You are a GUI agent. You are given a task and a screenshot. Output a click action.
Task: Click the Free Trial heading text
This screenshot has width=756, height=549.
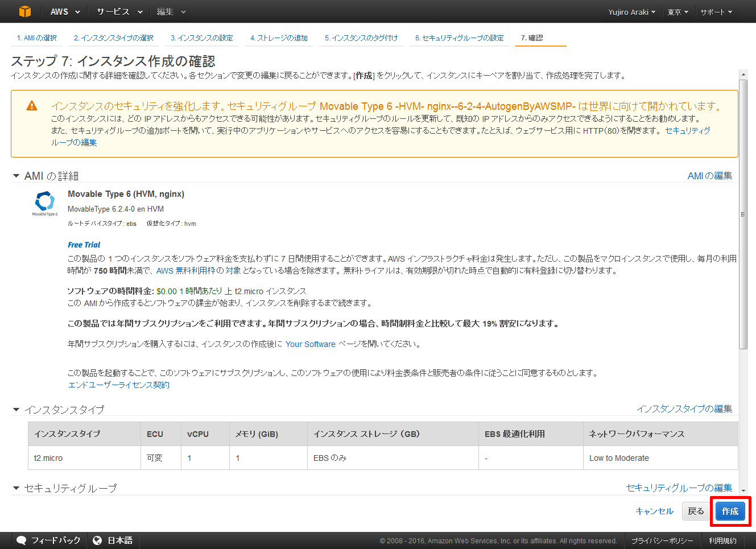coord(84,245)
